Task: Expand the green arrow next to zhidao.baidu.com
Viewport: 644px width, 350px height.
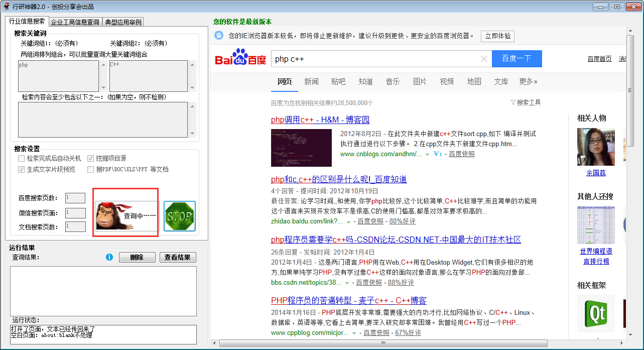Action: pyautogui.click(x=348, y=222)
